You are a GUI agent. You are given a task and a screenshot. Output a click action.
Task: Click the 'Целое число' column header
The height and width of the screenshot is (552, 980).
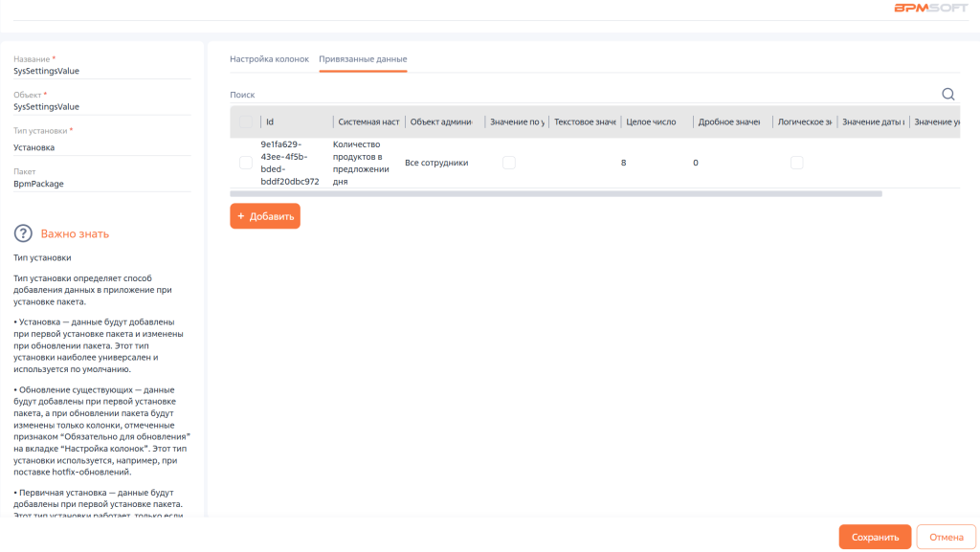point(651,122)
